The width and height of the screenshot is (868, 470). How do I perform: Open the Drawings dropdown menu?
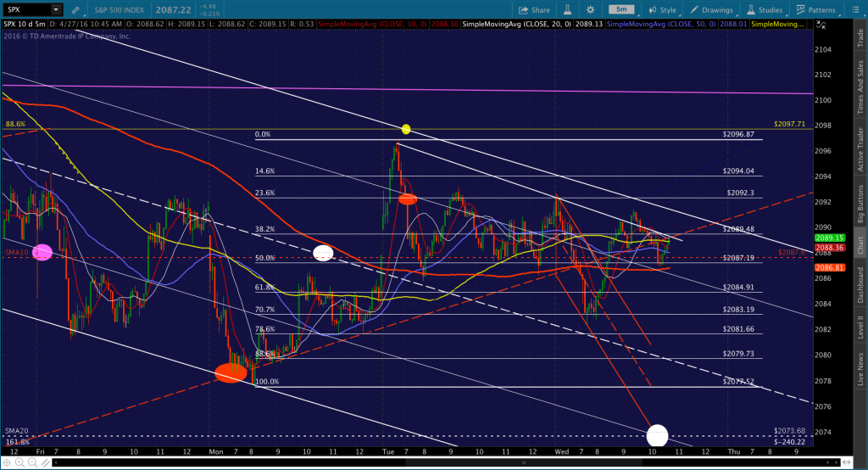712,10
